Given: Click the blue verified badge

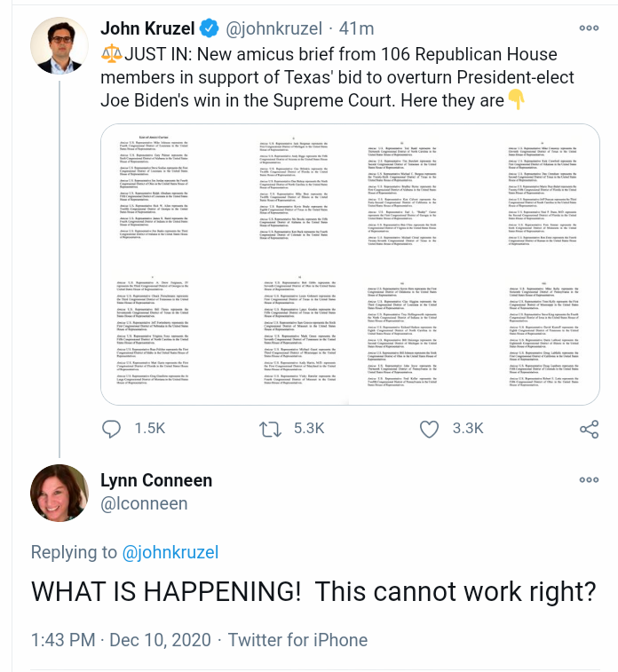Looking at the screenshot, I should pos(209,28).
